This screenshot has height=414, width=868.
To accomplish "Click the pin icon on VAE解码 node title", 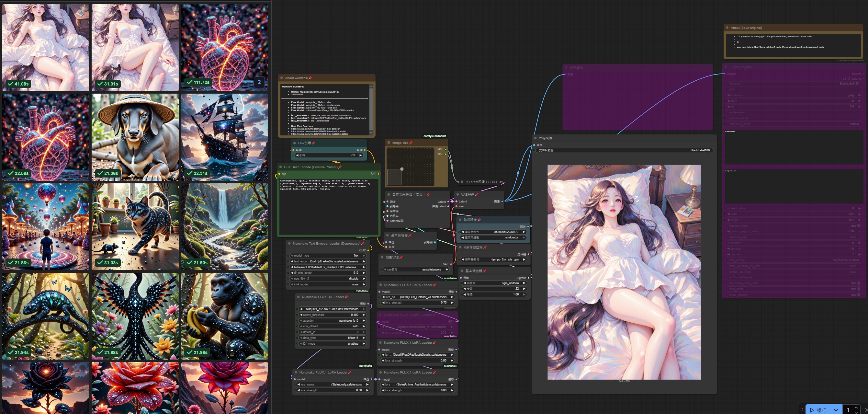I will click(477, 194).
